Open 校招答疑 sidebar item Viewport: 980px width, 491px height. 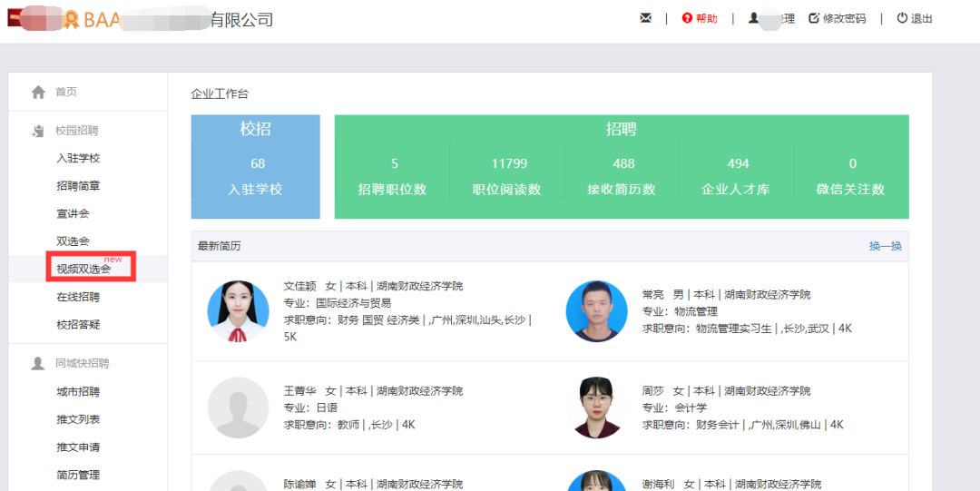78,325
